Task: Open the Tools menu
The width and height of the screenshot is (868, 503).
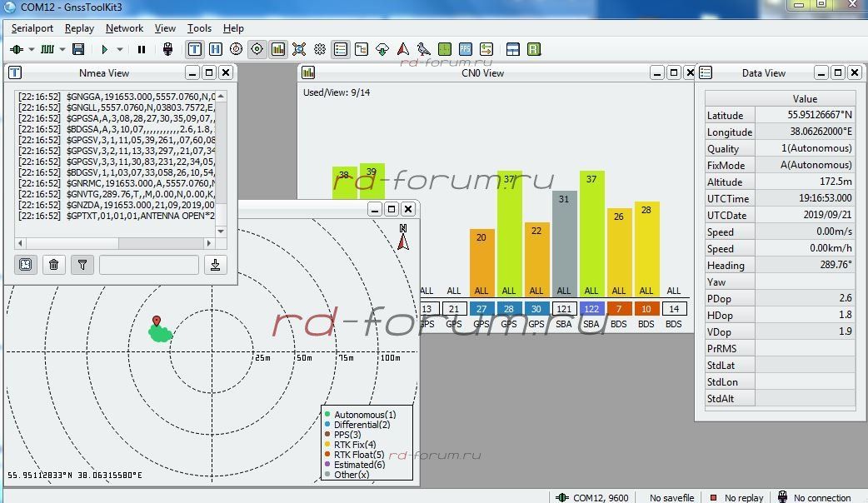Action: click(199, 28)
